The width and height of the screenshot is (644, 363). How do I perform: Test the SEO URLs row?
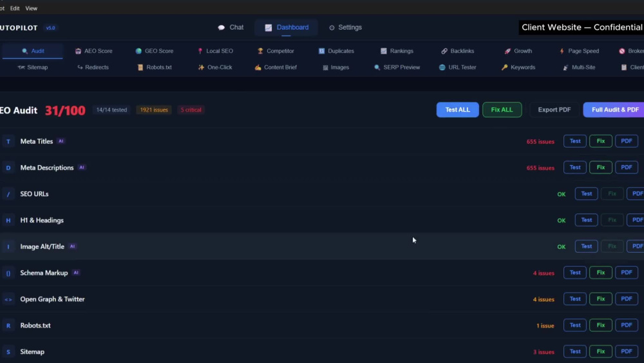tap(587, 193)
